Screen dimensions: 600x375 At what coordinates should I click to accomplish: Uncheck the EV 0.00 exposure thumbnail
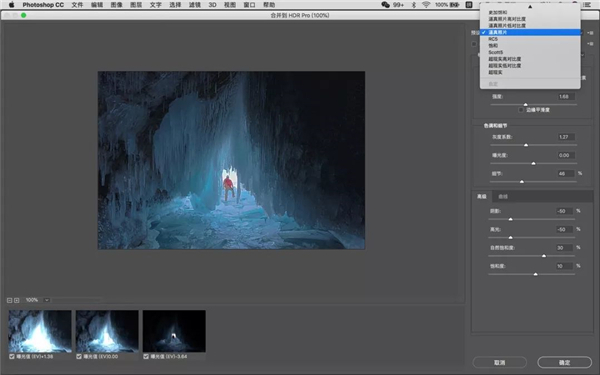pyautogui.click(x=79, y=356)
